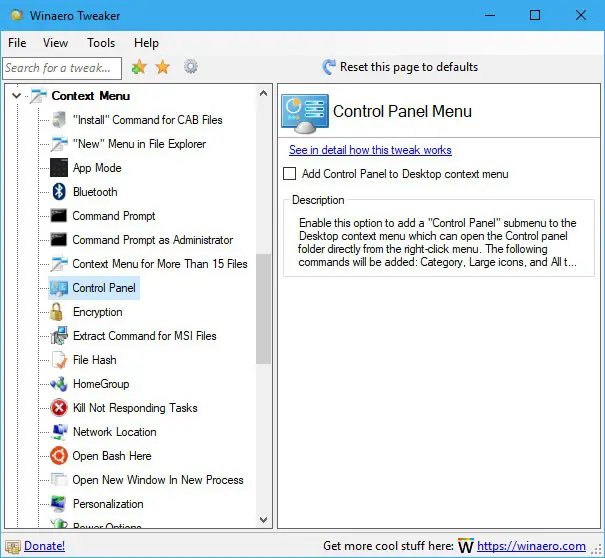Select Command Prompt as Administrator item
The image size is (605, 558).
pos(153,240)
